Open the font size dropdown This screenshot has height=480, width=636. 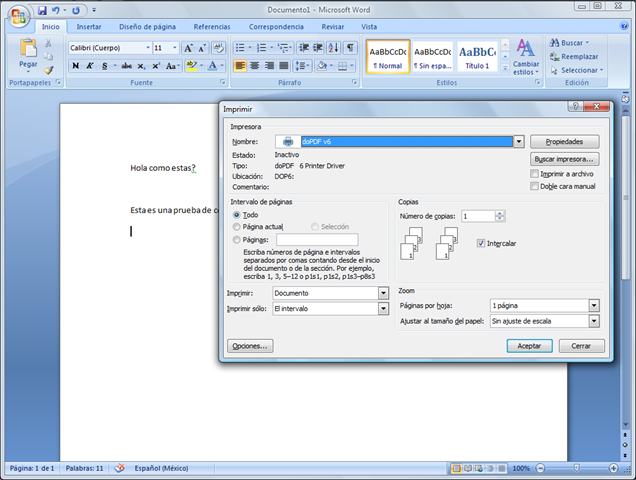[175, 48]
